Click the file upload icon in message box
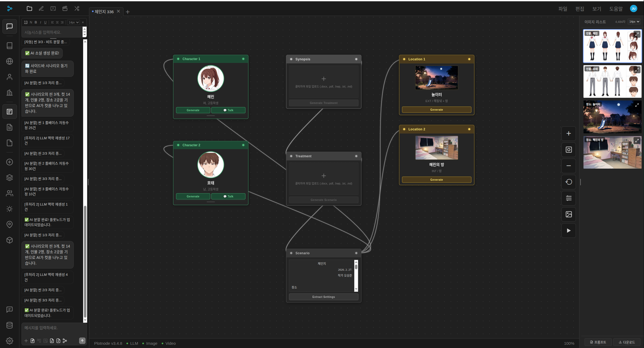This screenshot has height=348, width=644. click(33, 341)
